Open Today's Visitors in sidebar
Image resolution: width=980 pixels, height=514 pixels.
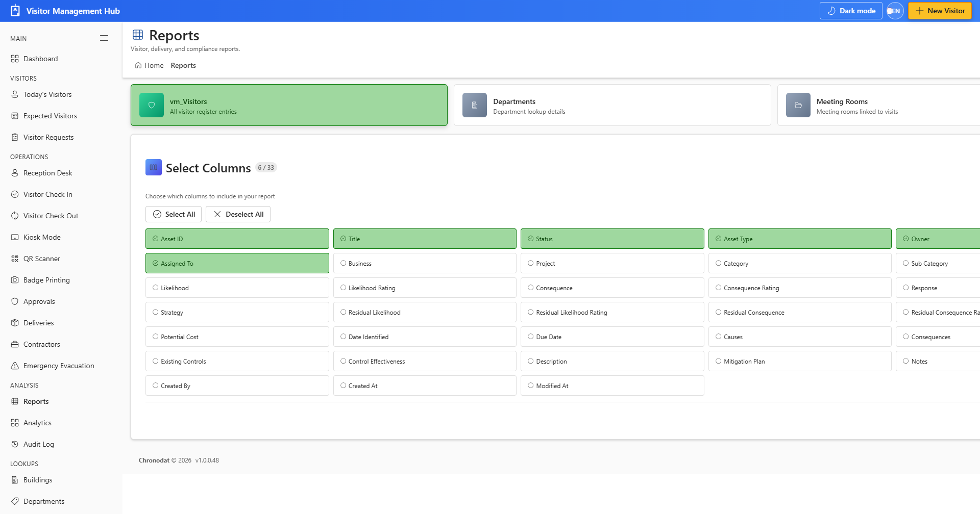tap(61, 94)
